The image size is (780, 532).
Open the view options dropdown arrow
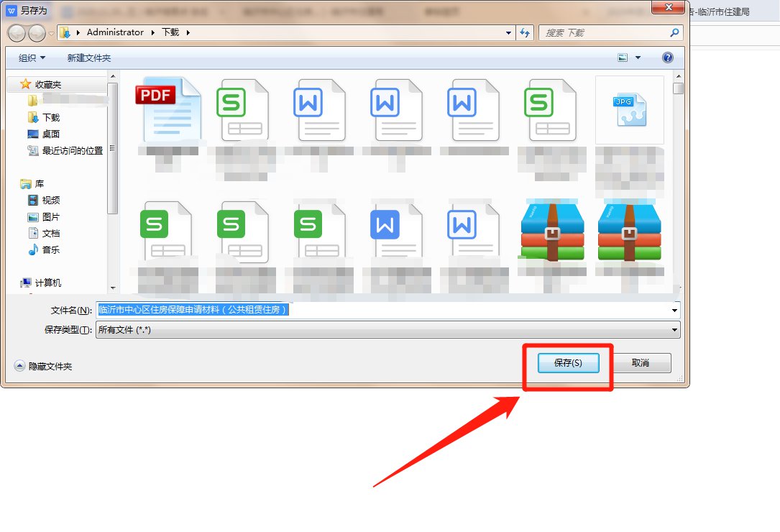pyautogui.click(x=638, y=58)
